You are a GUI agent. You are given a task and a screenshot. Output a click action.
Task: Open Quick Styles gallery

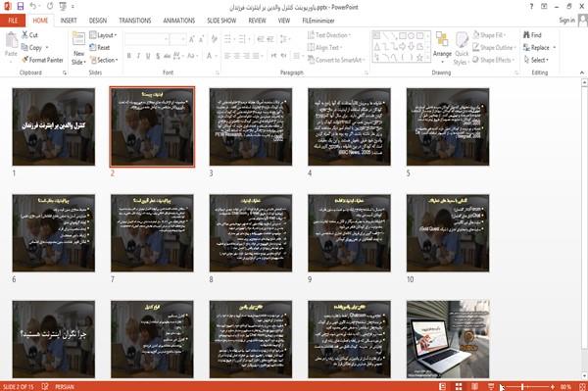462,49
